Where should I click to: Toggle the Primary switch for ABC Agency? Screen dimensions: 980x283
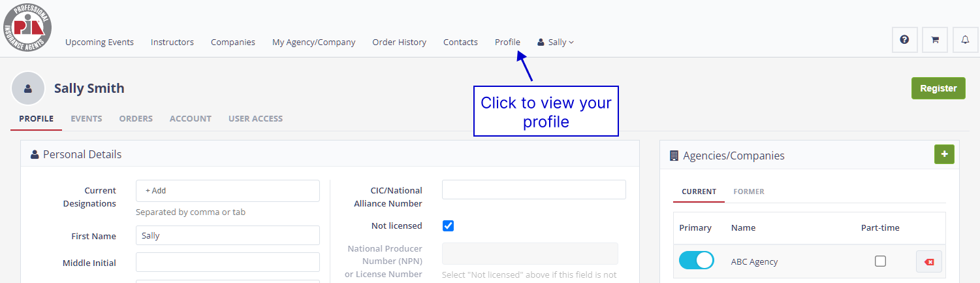[x=696, y=261]
